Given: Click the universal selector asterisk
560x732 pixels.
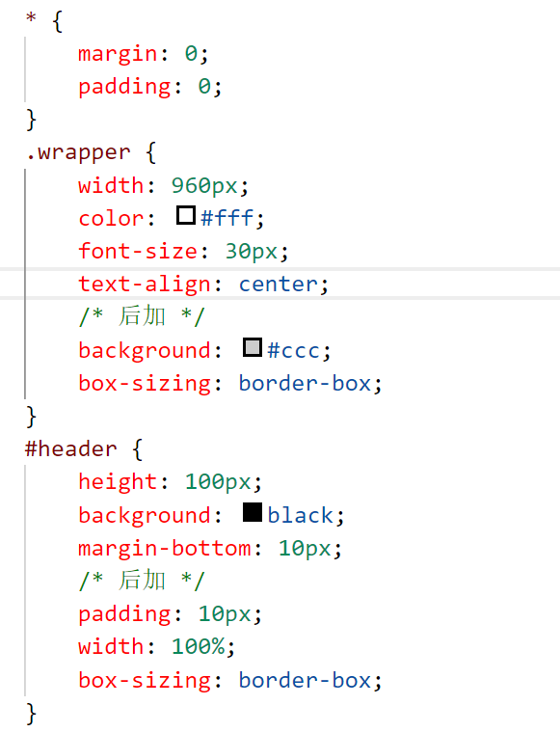Looking at the screenshot, I should (x=31, y=19).
